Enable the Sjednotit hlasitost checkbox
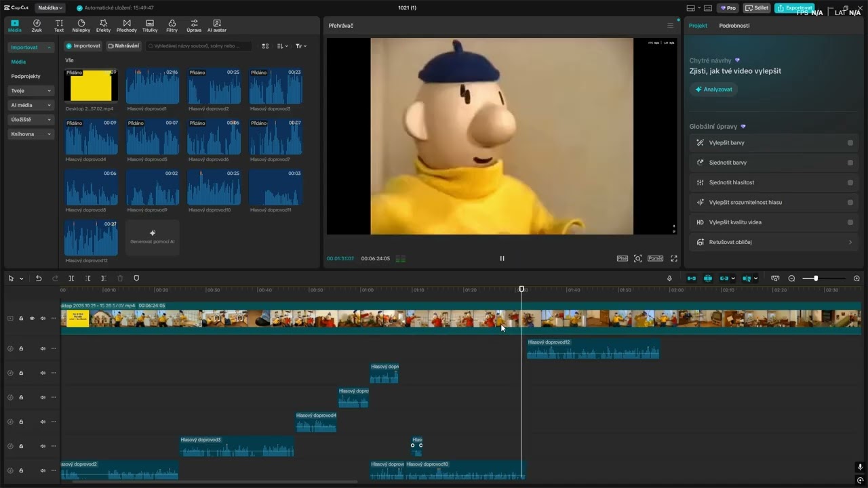The height and width of the screenshot is (488, 868). (x=850, y=182)
